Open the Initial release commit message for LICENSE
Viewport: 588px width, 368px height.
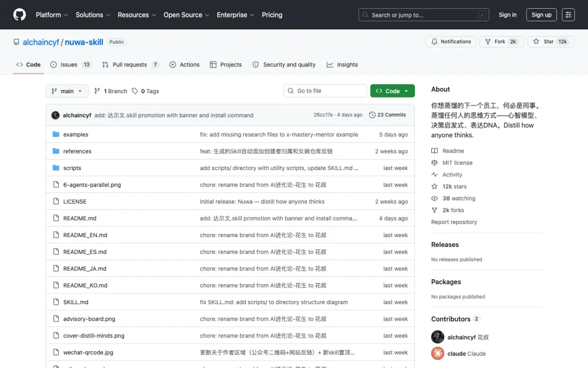(262, 201)
